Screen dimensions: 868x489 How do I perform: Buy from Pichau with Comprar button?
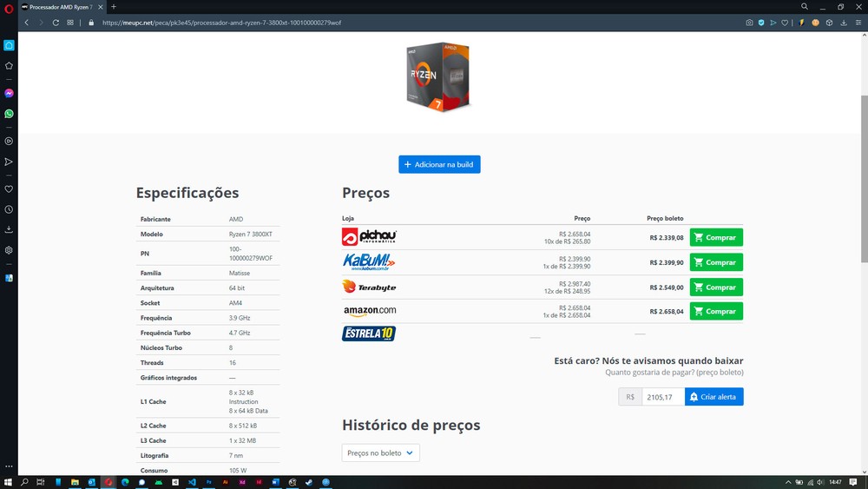(716, 238)
